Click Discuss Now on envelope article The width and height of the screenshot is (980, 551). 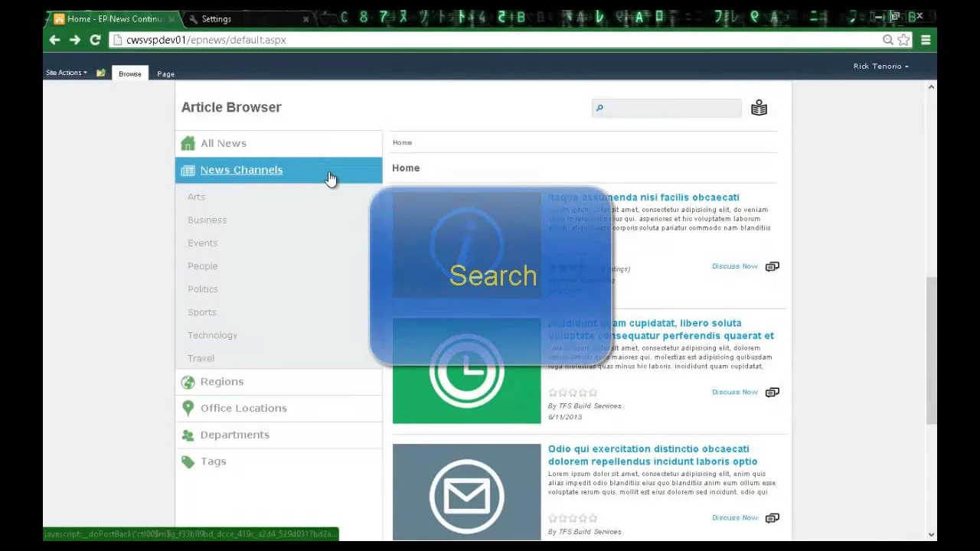pyautogui.click(x=734, y=517)
